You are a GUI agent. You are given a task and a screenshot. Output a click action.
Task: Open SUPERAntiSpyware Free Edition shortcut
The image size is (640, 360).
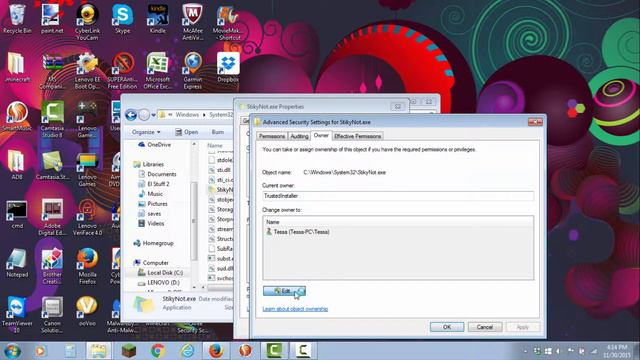(x=122, y=71)
